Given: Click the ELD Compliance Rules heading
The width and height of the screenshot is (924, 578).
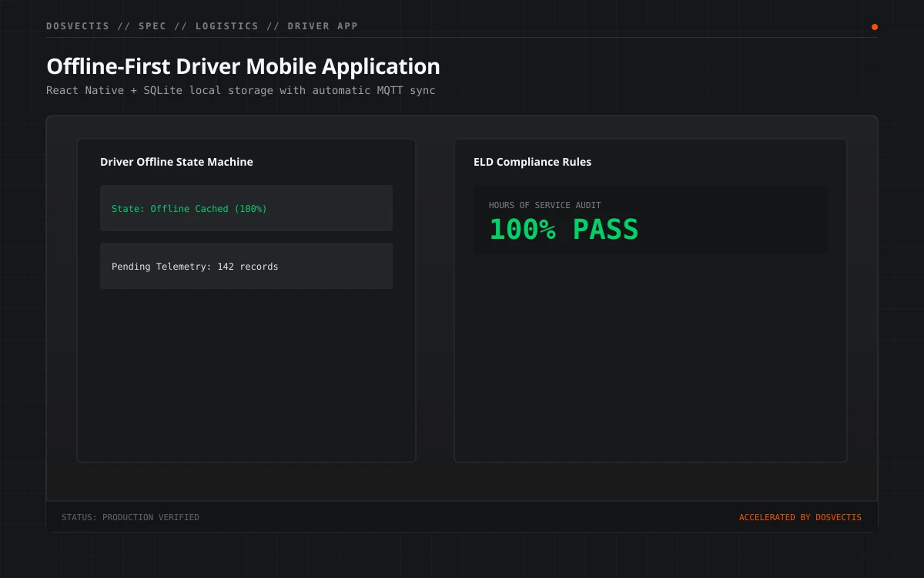Looking at the screenshot, I should point(532,162).
